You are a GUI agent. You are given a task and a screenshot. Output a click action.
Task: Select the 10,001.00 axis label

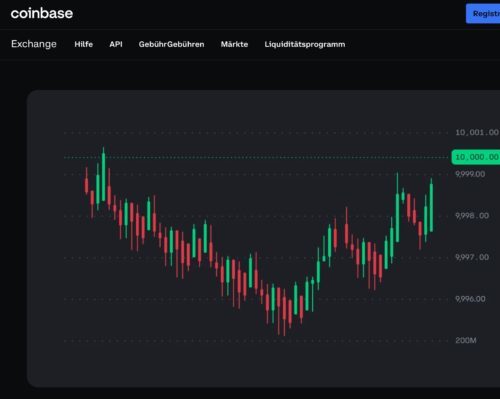click(x=477, y=132)
